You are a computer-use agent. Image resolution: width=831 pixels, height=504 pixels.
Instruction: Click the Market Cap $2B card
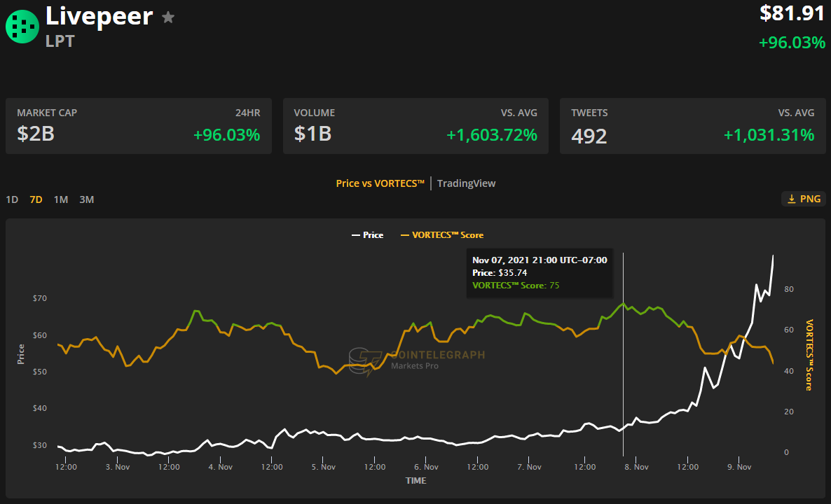(x=139, y=126)
